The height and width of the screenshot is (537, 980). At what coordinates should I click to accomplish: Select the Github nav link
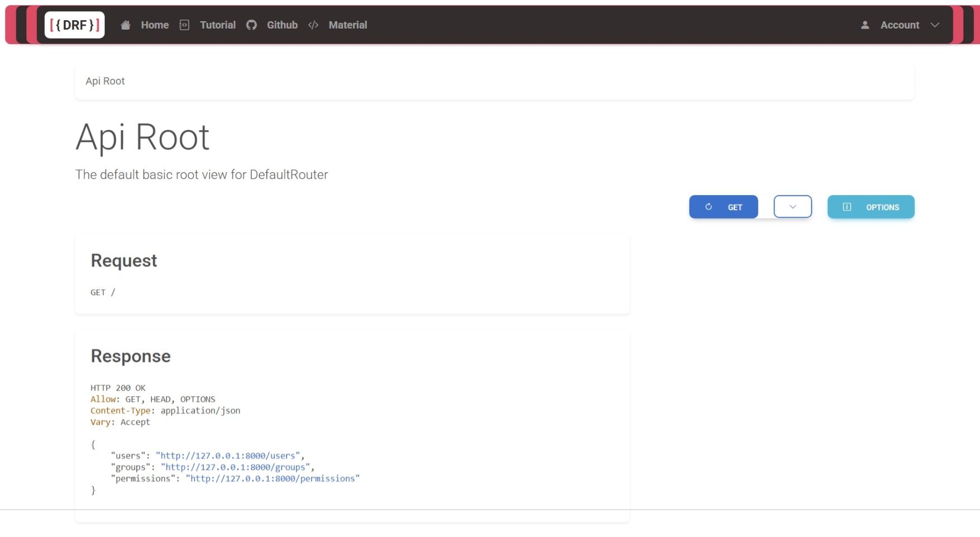[x=282, y=25]
